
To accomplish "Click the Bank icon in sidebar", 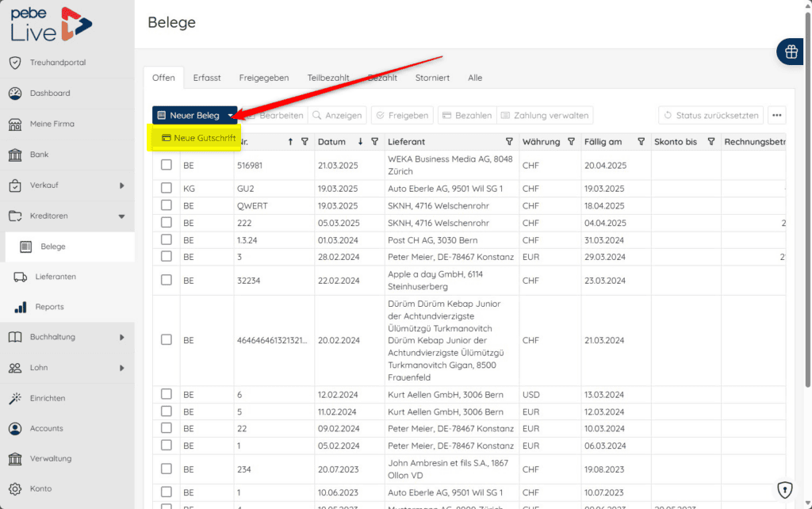I will 15,155.
